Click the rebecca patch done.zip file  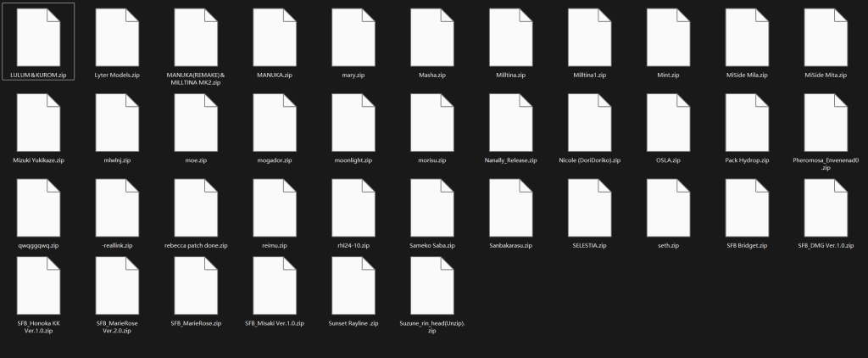(196, 208)
